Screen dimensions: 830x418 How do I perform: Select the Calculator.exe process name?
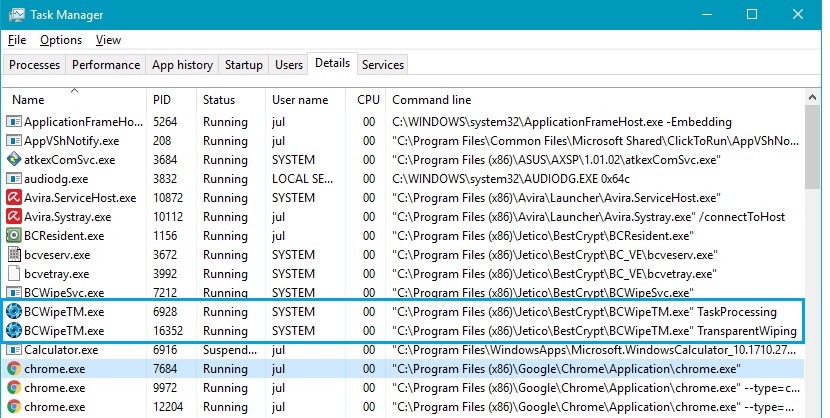(61, 350)
